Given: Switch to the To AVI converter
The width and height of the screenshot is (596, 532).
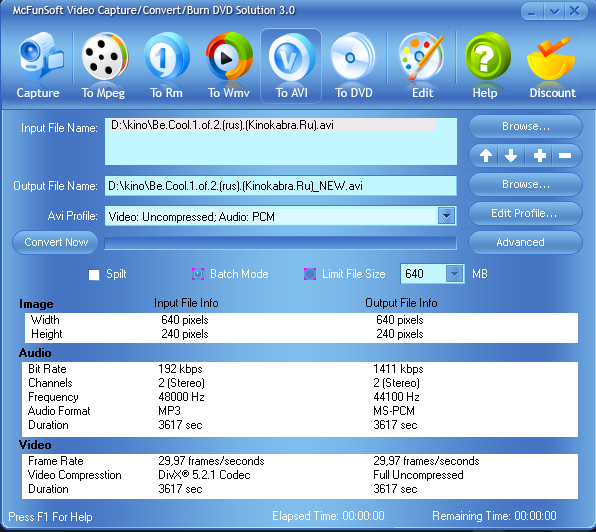Looking at the screenshot, I should (x=291, y=65).
